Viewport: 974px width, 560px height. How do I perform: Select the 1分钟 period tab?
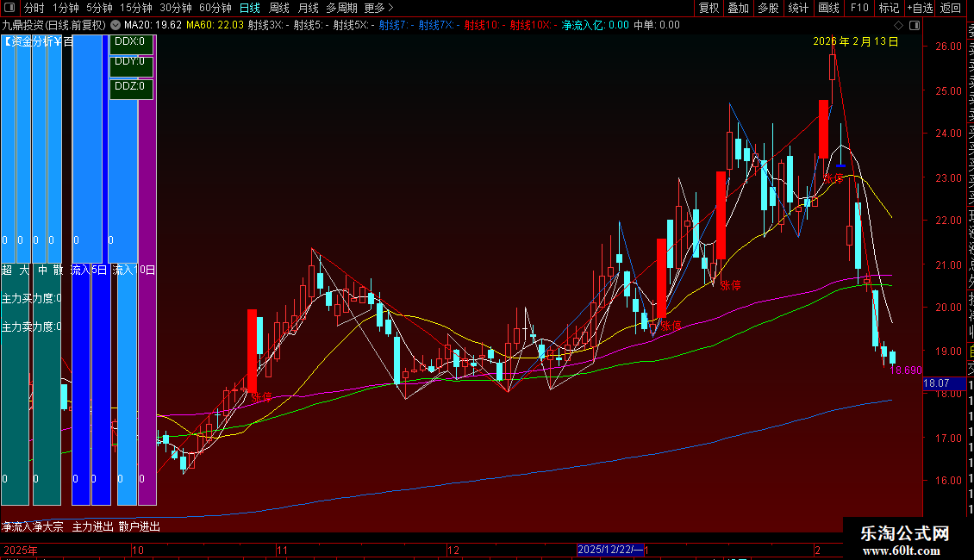pos(66,8)
